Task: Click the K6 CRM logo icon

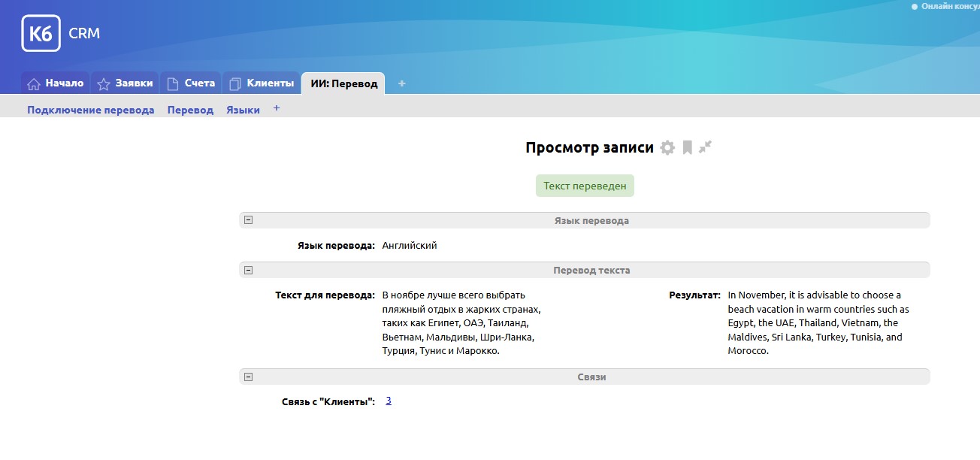Action: coord(41,34)
